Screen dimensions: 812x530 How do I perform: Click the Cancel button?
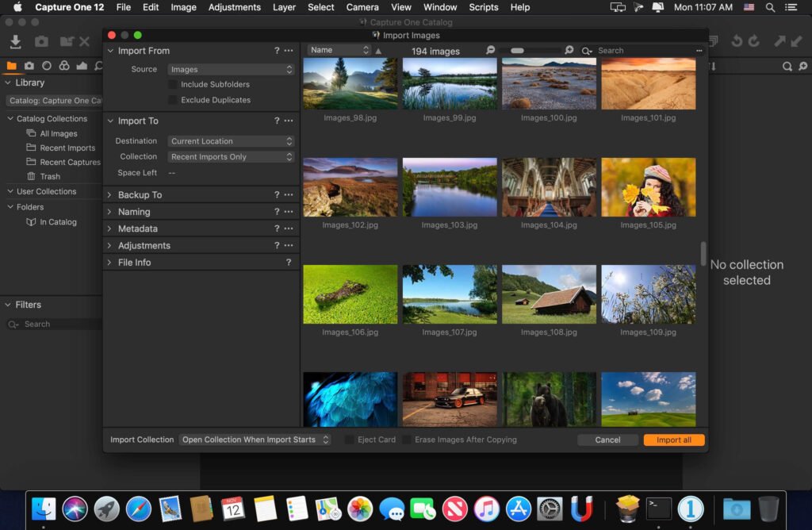click(607, 439)
